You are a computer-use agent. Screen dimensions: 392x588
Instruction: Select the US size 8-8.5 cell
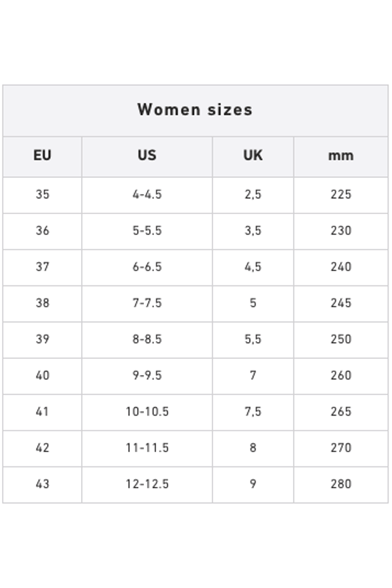pos(147,340)
